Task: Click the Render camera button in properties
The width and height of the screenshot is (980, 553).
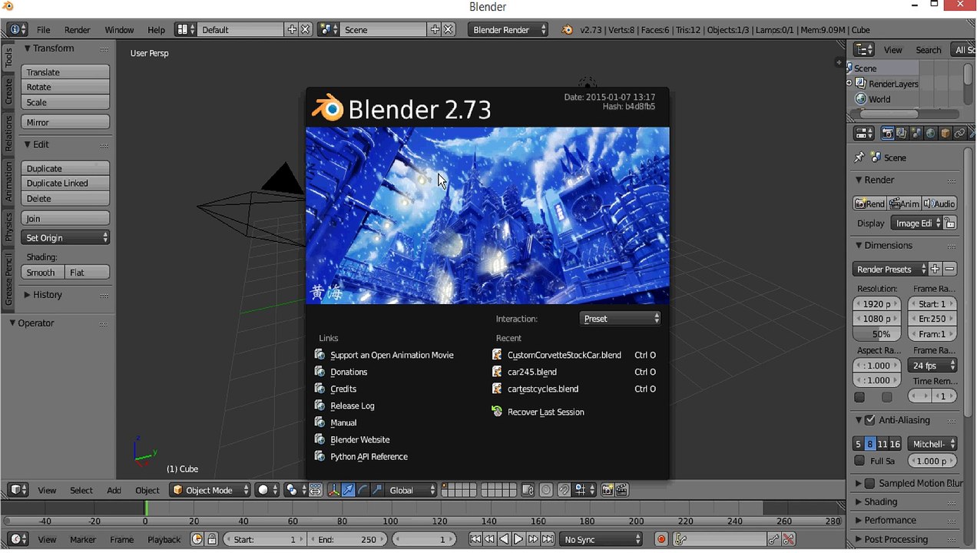Action: coord(870,204)
